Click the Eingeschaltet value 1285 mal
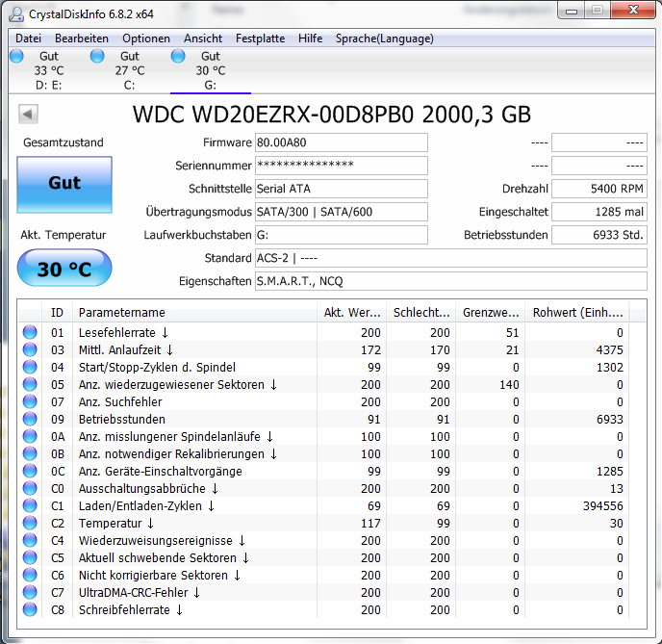 point(599,212)
